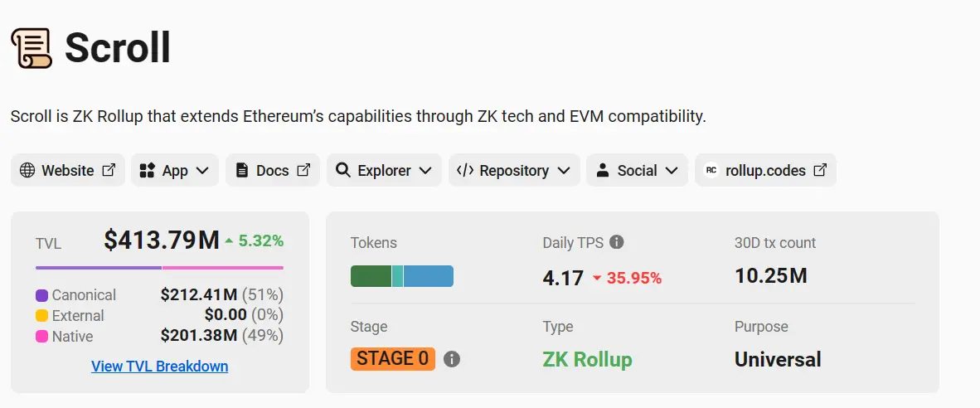Click the rollup.codes RC logo icon
Screen dimensions: 980x408
[x=711, y=171]
